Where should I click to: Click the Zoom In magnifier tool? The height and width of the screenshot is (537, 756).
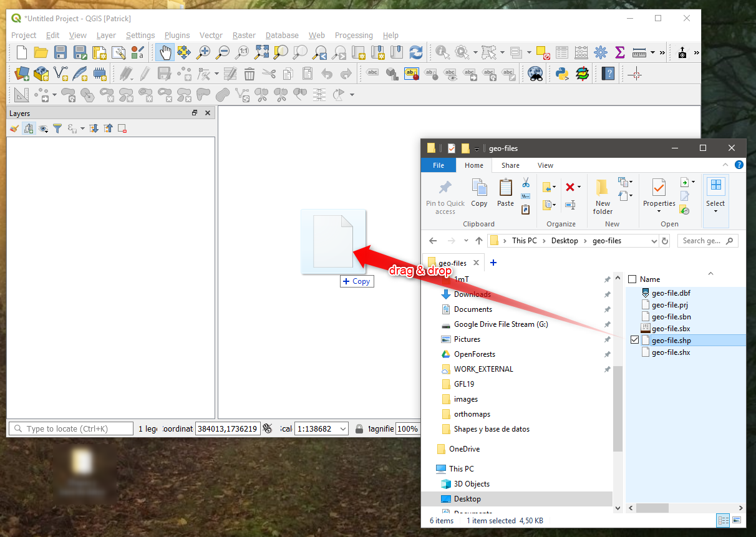203,52
